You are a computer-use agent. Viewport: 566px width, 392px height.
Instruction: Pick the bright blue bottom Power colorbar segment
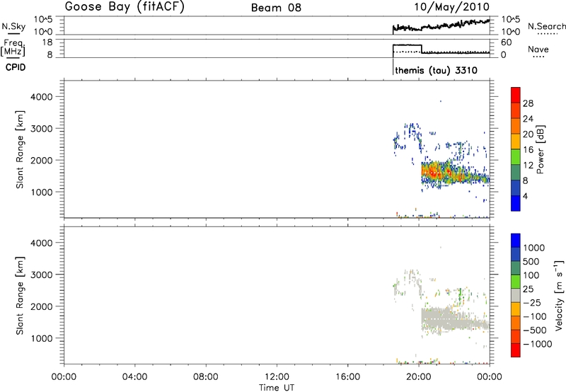(x=516, y=203)
